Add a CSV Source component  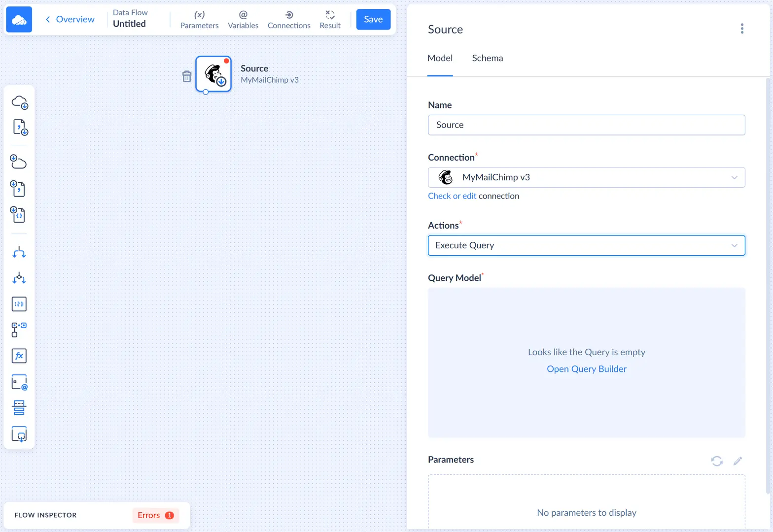tap(20, 128)
